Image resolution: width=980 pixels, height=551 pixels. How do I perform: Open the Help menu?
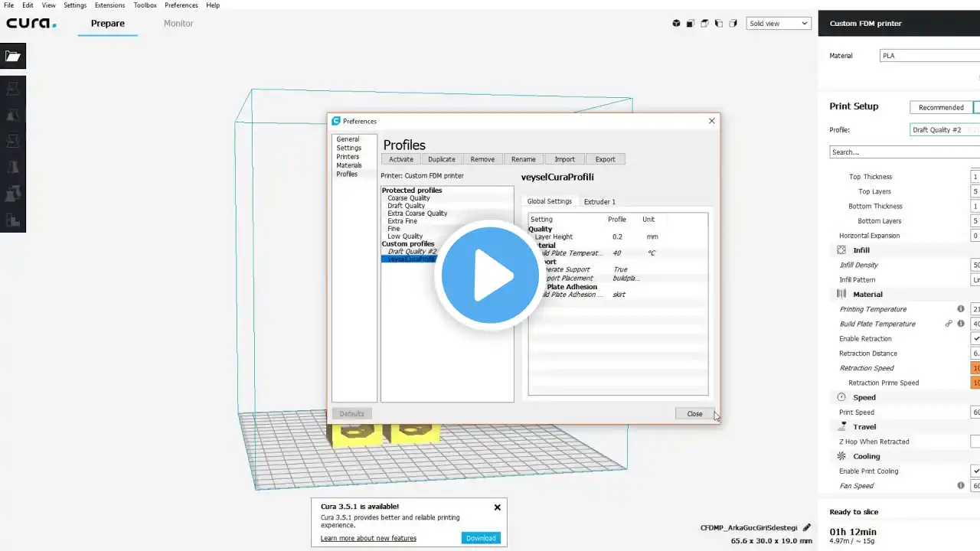coord(213,5)
